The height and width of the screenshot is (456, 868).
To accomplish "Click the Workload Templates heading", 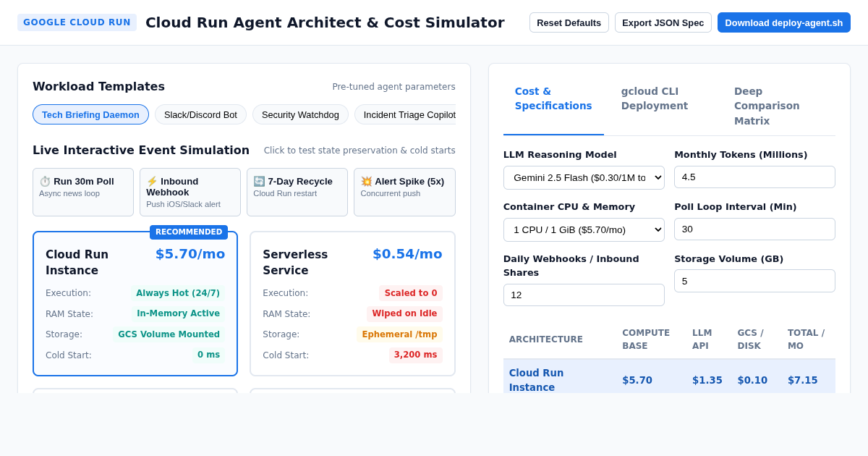I will [x=98, y=86].
